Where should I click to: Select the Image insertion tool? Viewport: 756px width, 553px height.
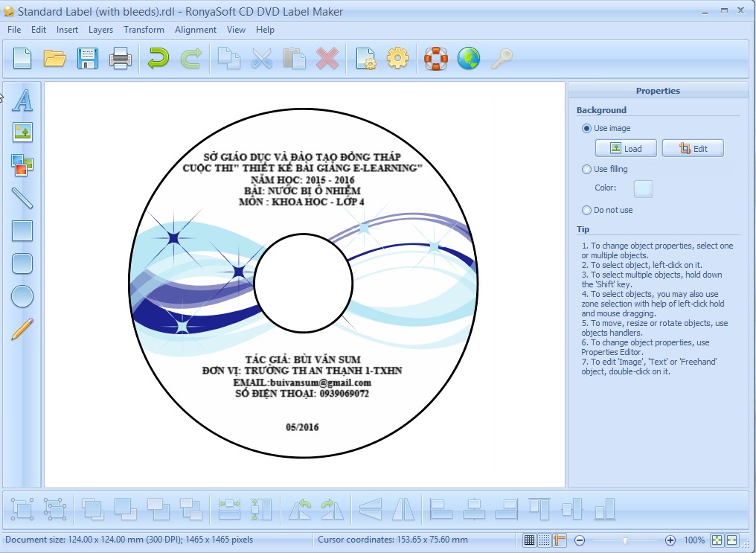[x=22, y=132]
